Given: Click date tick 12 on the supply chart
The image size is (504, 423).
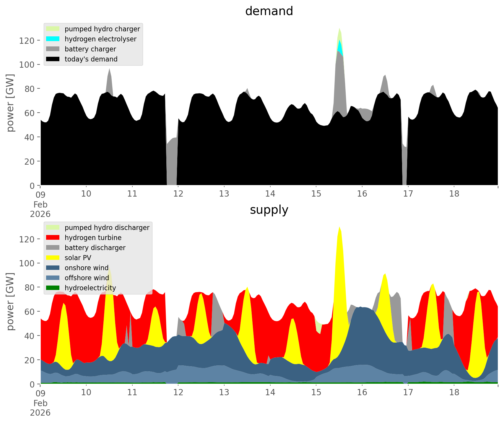Looking at the screenshot, I should (x=178, y=393).
